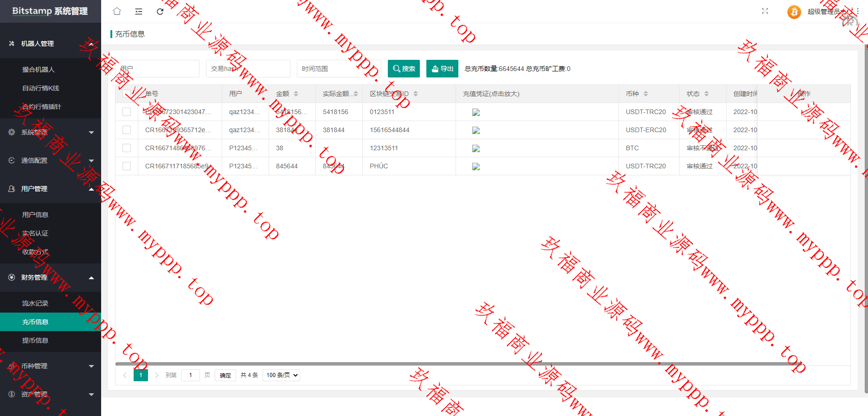Click the home icon in top toolbar

click(117, 11)
